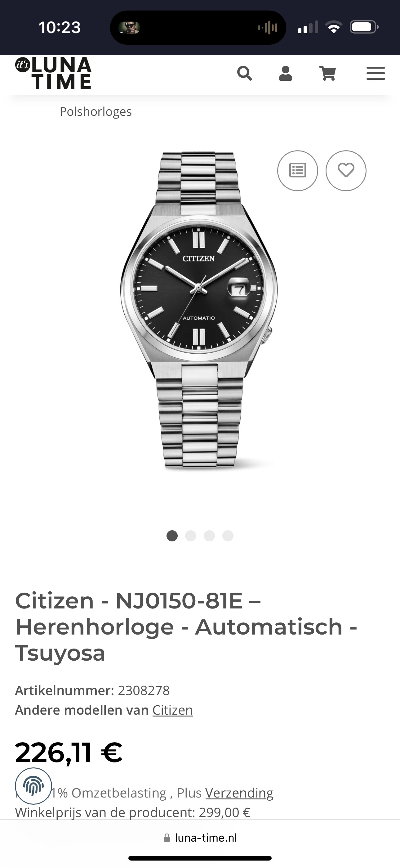Open the Polshorloges breadcrumb

[x=96, y=111]
